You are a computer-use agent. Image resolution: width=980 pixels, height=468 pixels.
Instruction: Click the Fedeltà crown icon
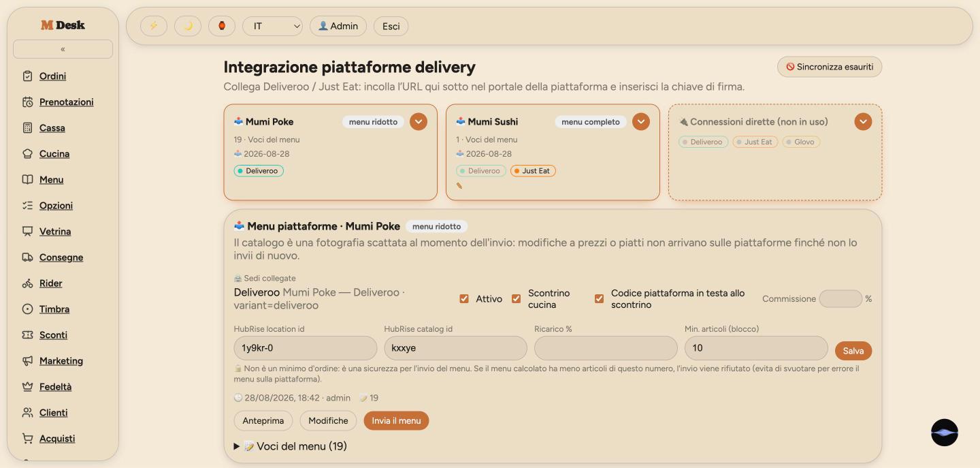(x=27, y=387)
